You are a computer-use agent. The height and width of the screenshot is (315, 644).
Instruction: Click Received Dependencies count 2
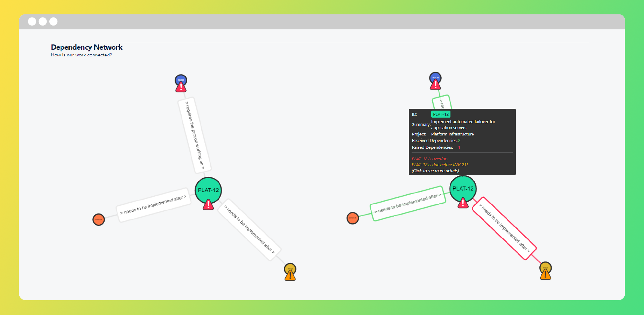point(459,141)
